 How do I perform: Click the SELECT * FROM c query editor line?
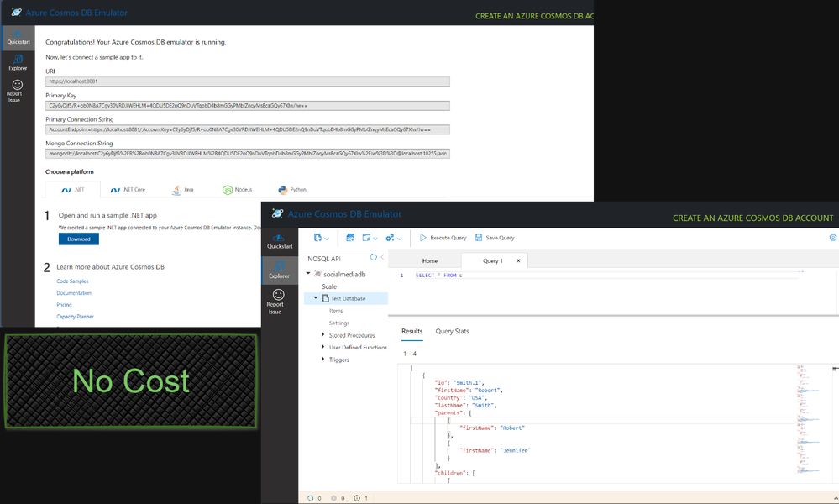(x=438, y=275)
